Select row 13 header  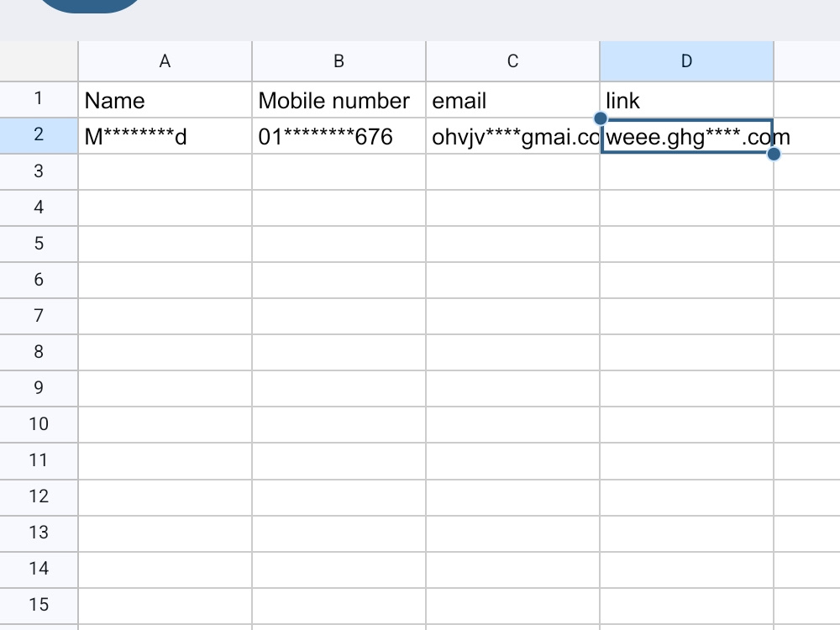tap(39, 533)
